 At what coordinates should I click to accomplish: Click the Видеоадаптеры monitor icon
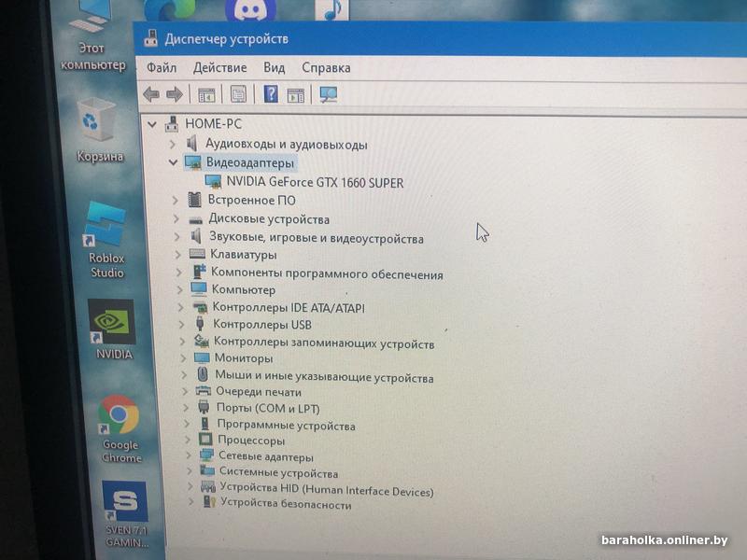point(193,162)
